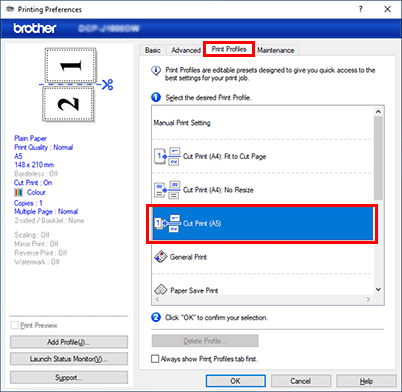Viewport: 402px width, 392px height.
Task: Open the Maintenance tab
Action: click(276, 50)
